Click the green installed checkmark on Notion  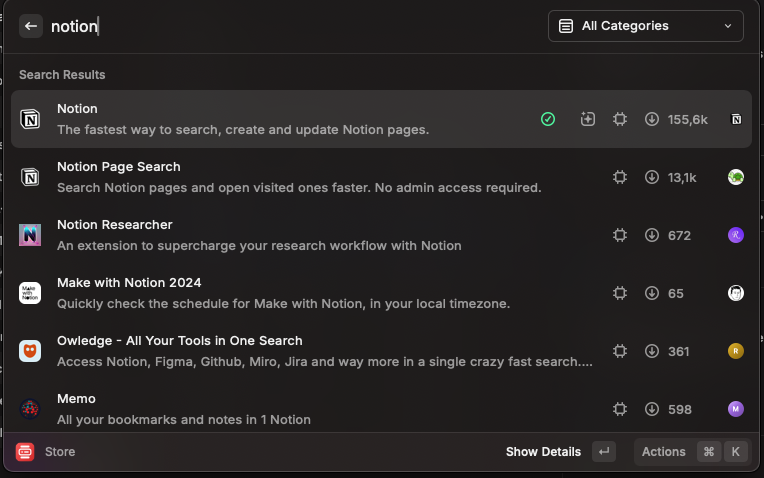coord(548,119)
